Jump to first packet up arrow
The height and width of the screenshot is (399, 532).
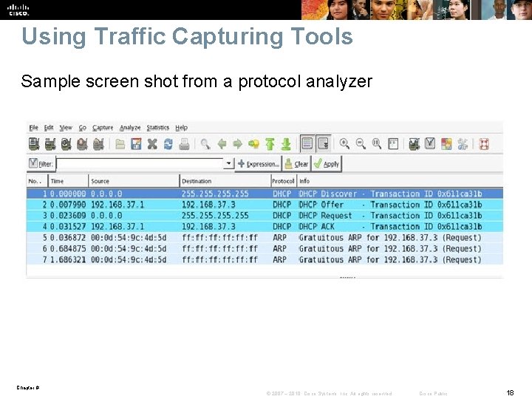click(270, 144)
